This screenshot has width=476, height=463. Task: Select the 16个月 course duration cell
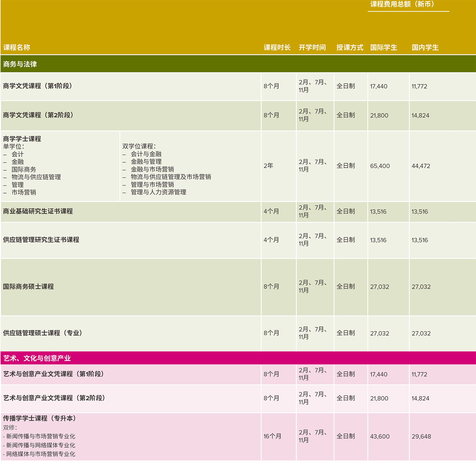[272, 436]
